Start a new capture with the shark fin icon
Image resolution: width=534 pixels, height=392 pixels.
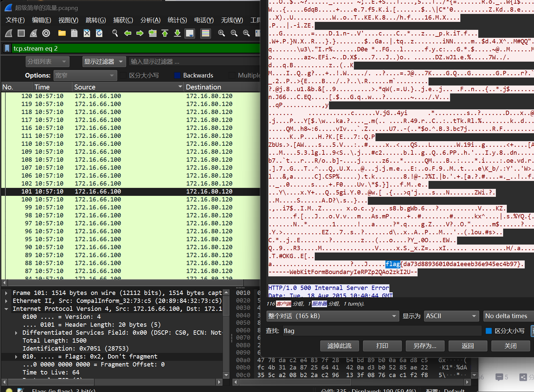8,33
